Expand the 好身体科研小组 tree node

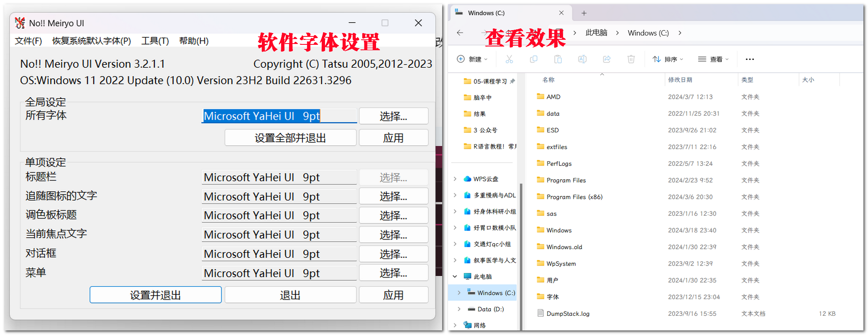tap(455, 211)
